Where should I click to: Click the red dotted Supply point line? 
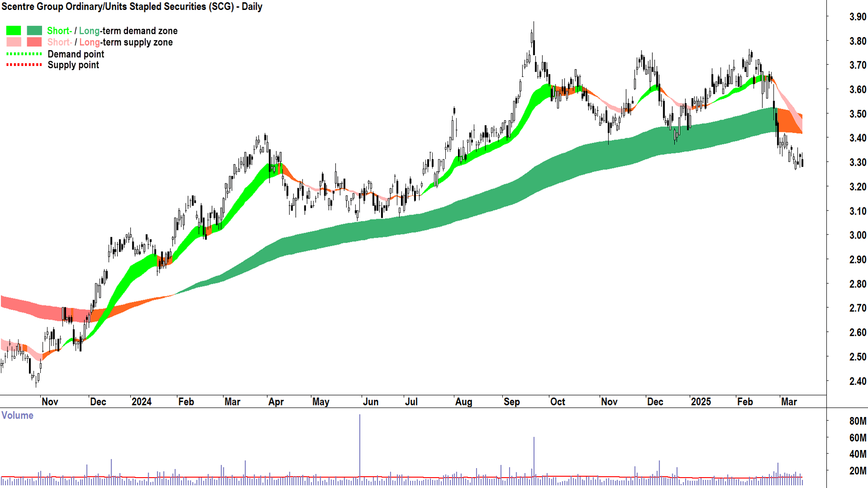(x=24, y=65)
